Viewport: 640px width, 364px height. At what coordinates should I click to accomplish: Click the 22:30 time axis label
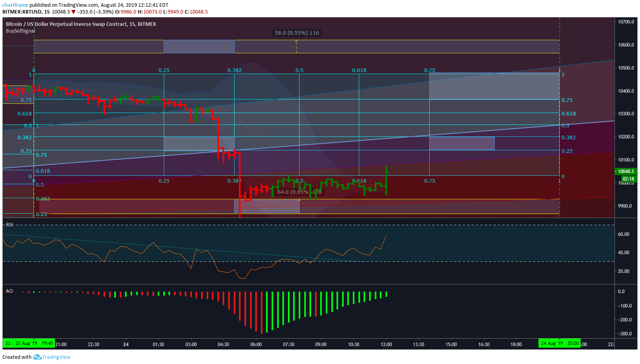coord(94,345)
